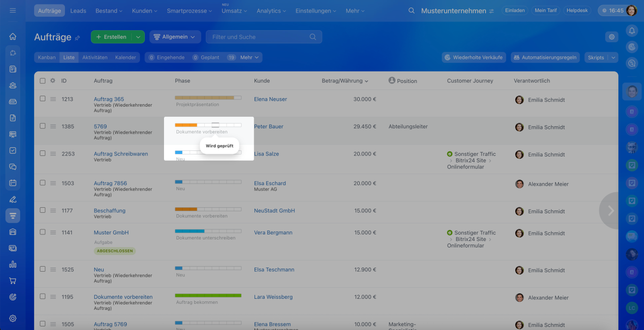Open the Leads menu item
Screen dimensions: 644x330
(78, 11)
